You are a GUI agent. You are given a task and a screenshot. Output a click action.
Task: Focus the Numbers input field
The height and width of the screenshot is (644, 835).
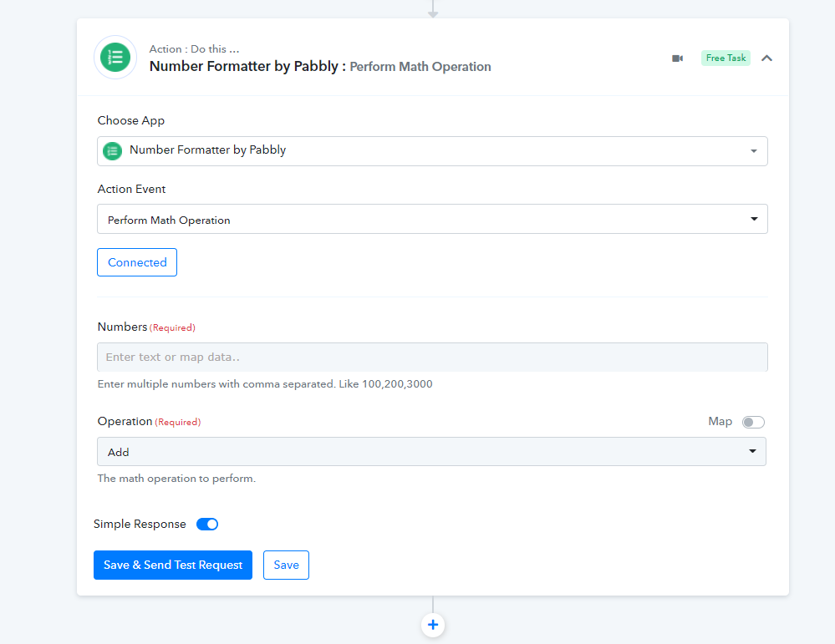(432, 357)
